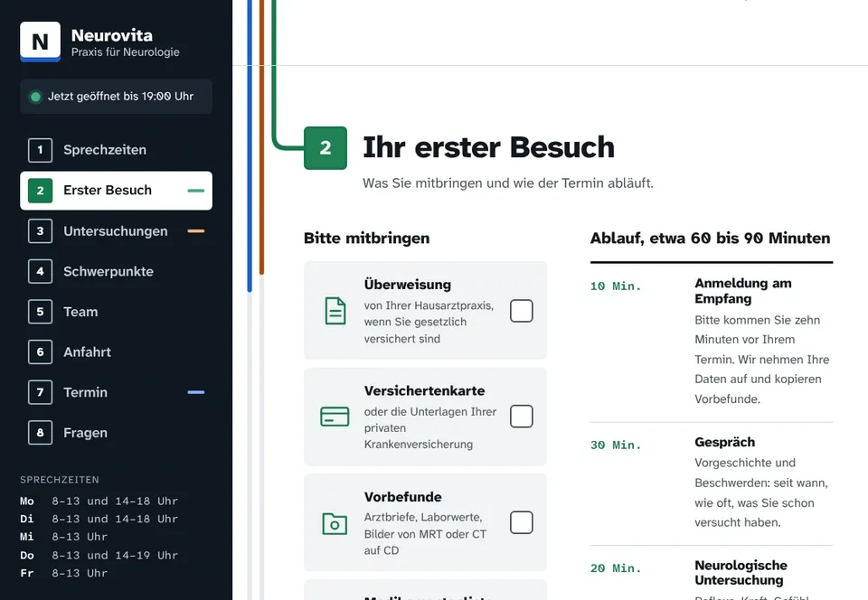Click the Versichertenkarte card title
This screenshot has height=600, width=868.
point(425,391)
